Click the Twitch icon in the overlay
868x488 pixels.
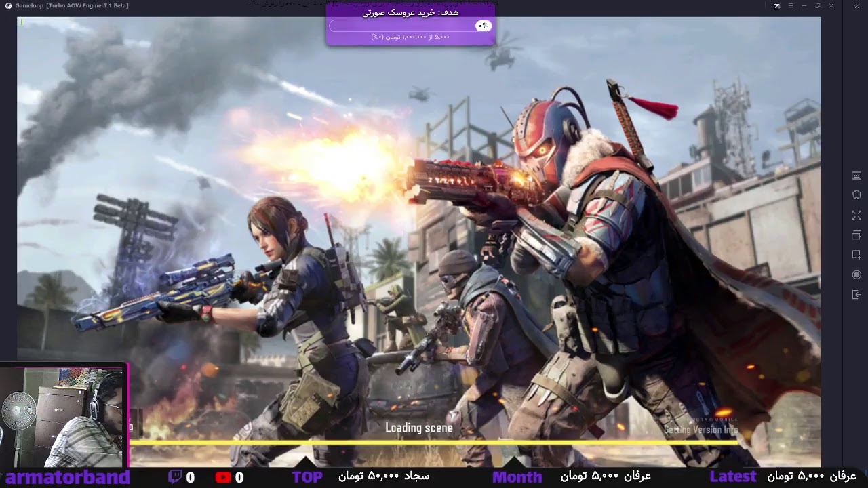click(175, 477)
